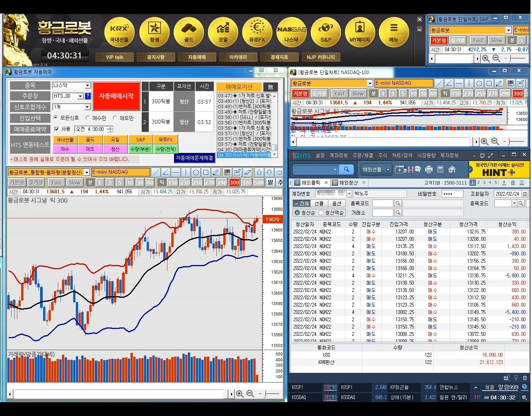532x416 pixels.
Task: Select rectangle drawing tool in main chart toolbar
Action: (206, 172)
